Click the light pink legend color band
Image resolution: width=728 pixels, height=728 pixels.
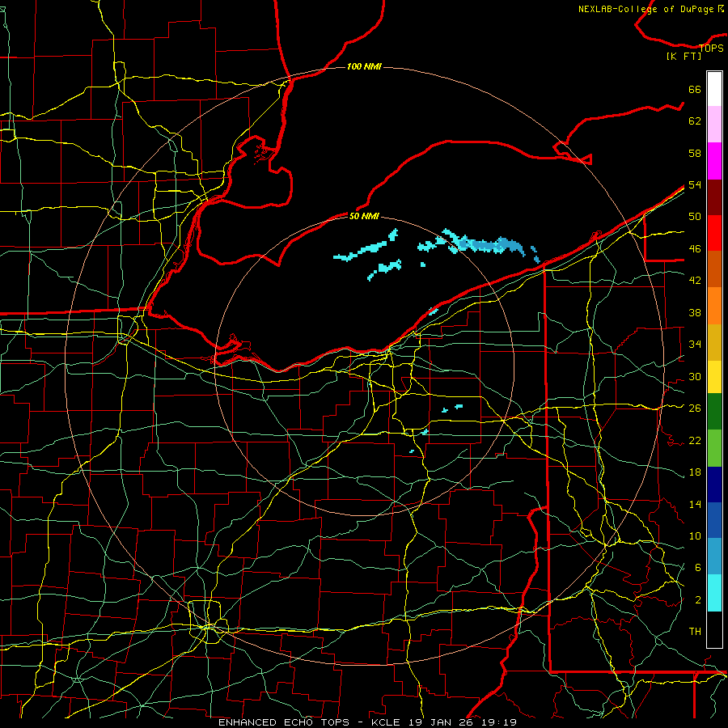click(714, 124)
